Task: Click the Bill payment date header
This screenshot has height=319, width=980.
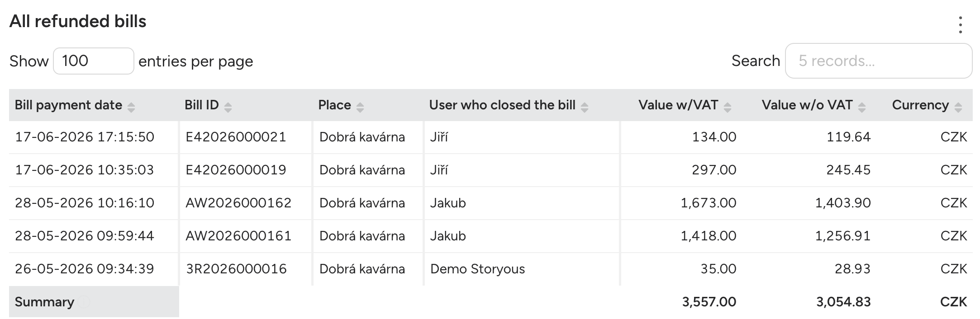Action: click(x=68, y=105)
